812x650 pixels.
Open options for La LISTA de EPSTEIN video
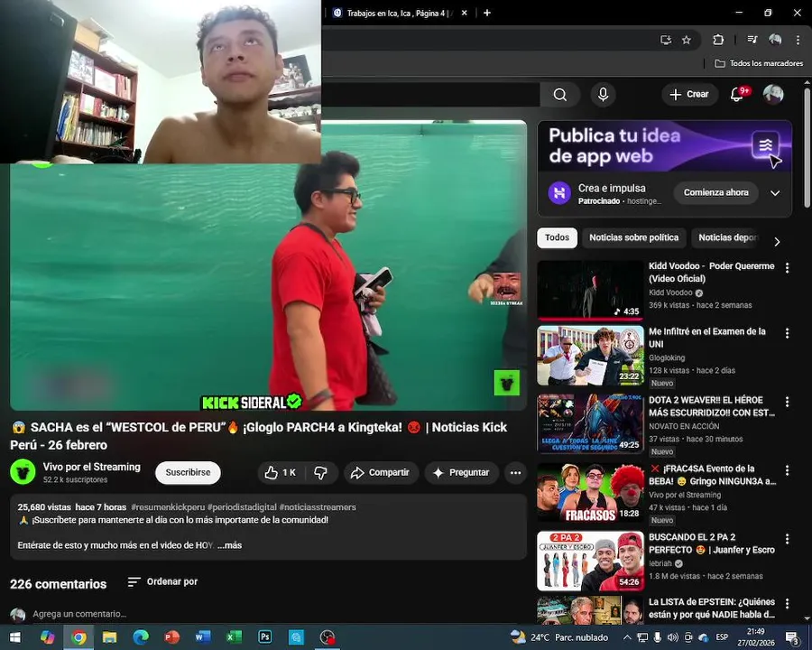[x=787, y=603]
